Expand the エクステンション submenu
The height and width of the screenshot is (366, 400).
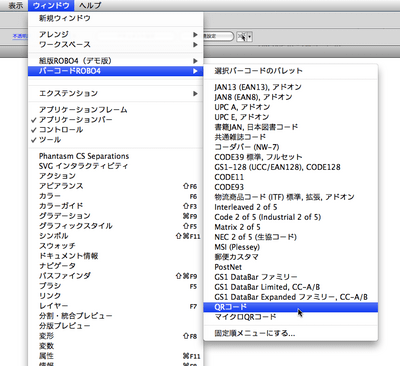(115, 93)
